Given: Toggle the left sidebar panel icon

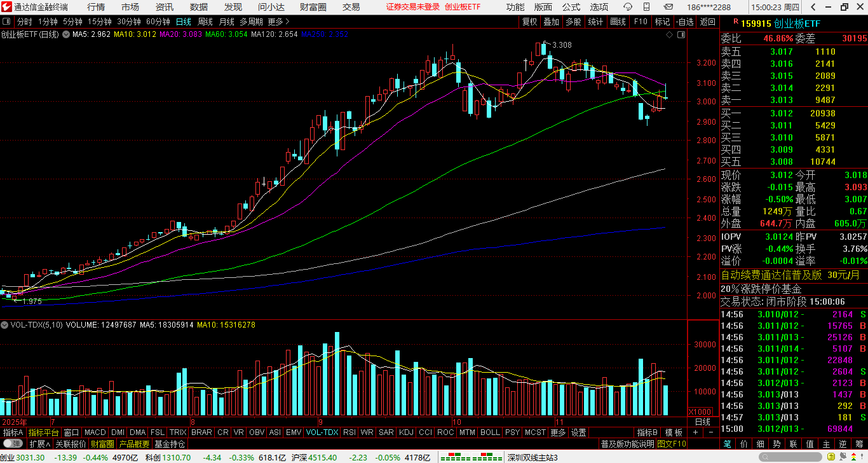Looking at the screenshot, I should point(7,22).
